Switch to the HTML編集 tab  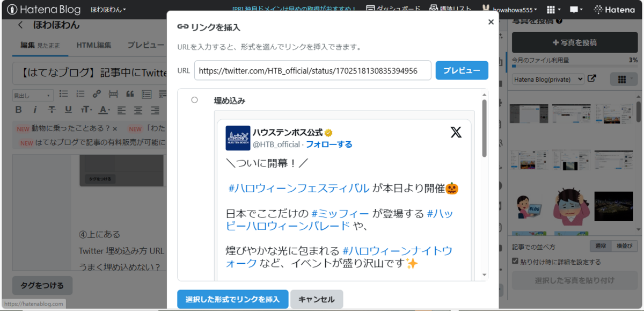click(94, 45)
